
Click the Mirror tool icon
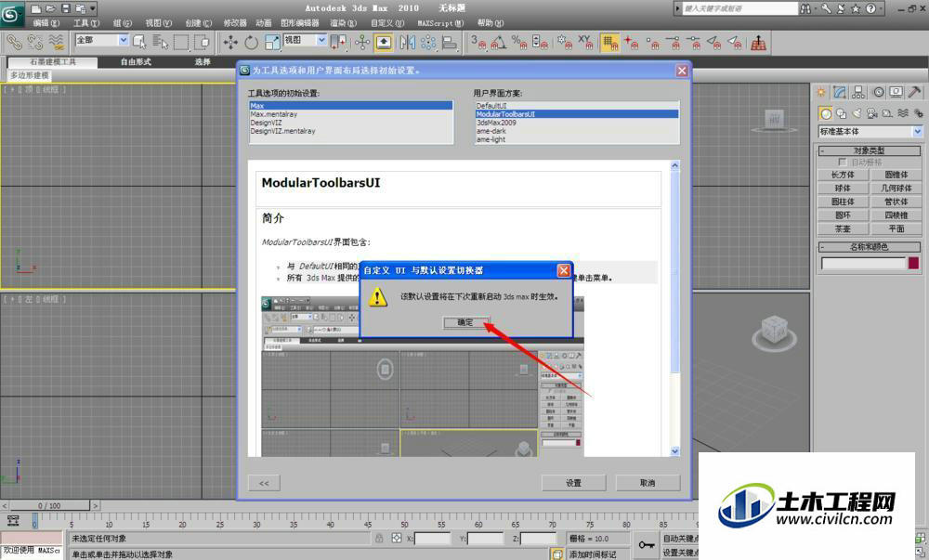[x=408, y=42]
